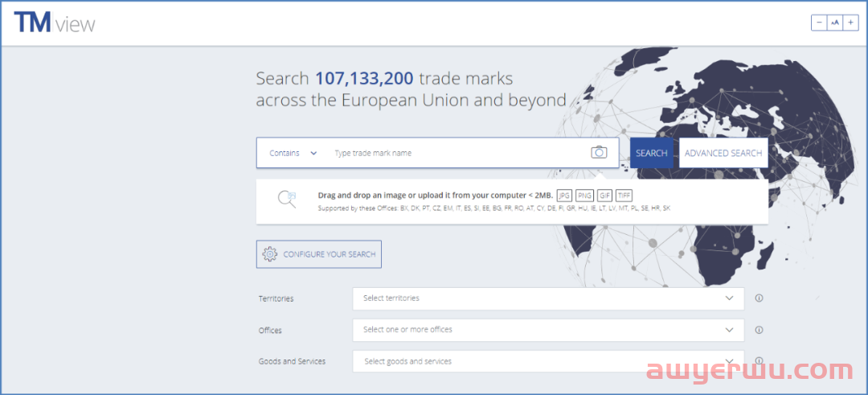The height and width of the screenshot is (395, 868).
Task: Click the TMview logo
Action: (54, 23)
